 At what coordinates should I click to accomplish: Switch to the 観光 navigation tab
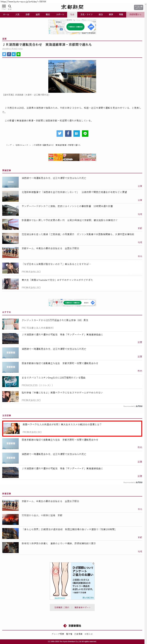[48, 15]
